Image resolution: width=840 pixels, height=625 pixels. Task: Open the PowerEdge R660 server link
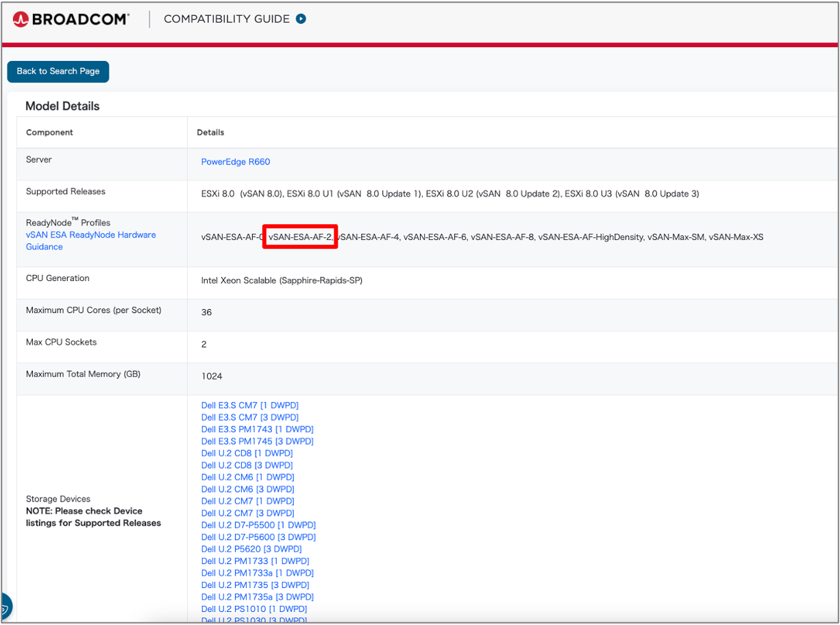pos(236,162)
